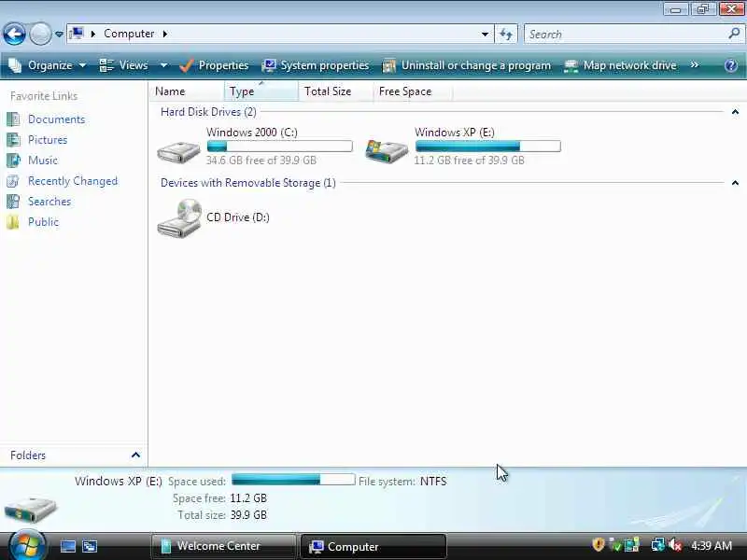The image size is (747, 560).
Task: Click Show Desktop quick launch icon
Action: 67,546
